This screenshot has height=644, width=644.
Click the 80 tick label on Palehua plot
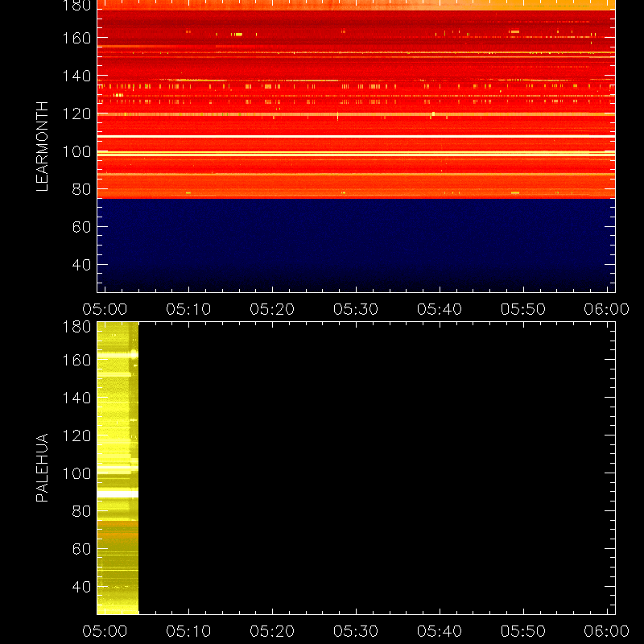81,511
